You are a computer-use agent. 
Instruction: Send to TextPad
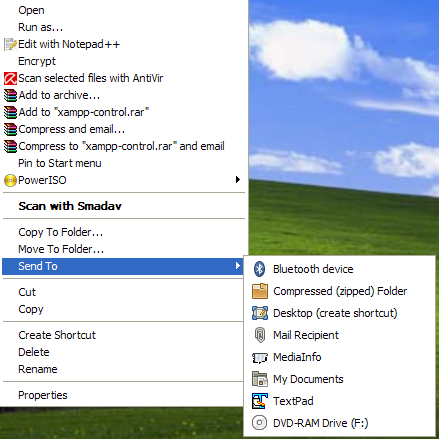click(340, 401)
